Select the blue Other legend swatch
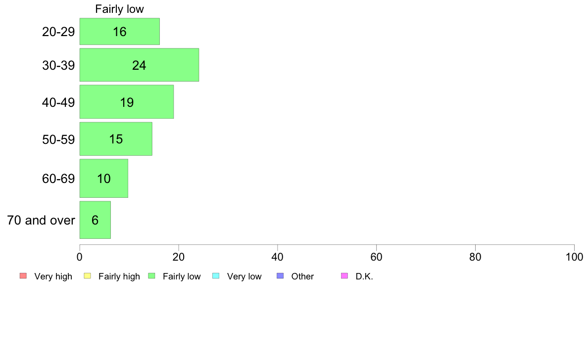This screenshot has height=364, width=588. tap(280, 276)
